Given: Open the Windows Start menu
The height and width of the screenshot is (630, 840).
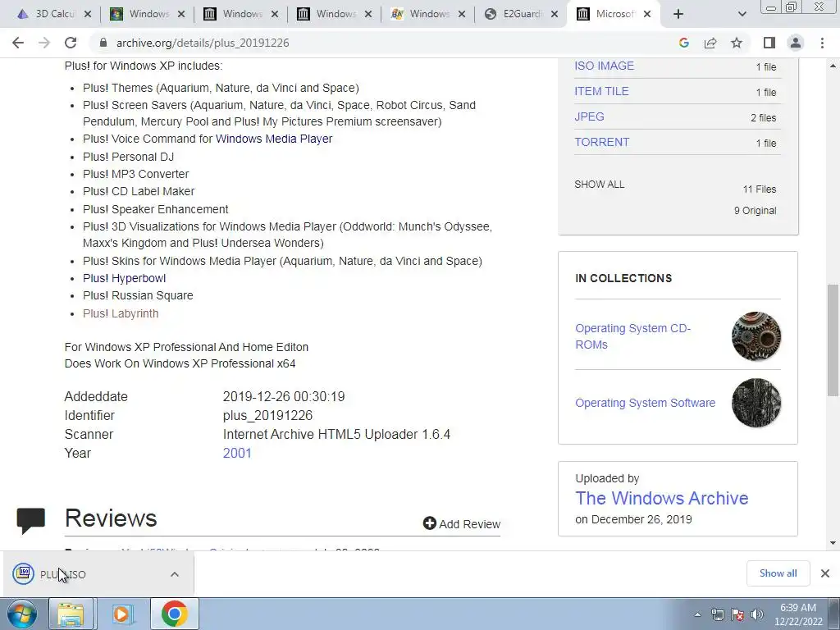Looking at the screenshot, I should [22, 614].
